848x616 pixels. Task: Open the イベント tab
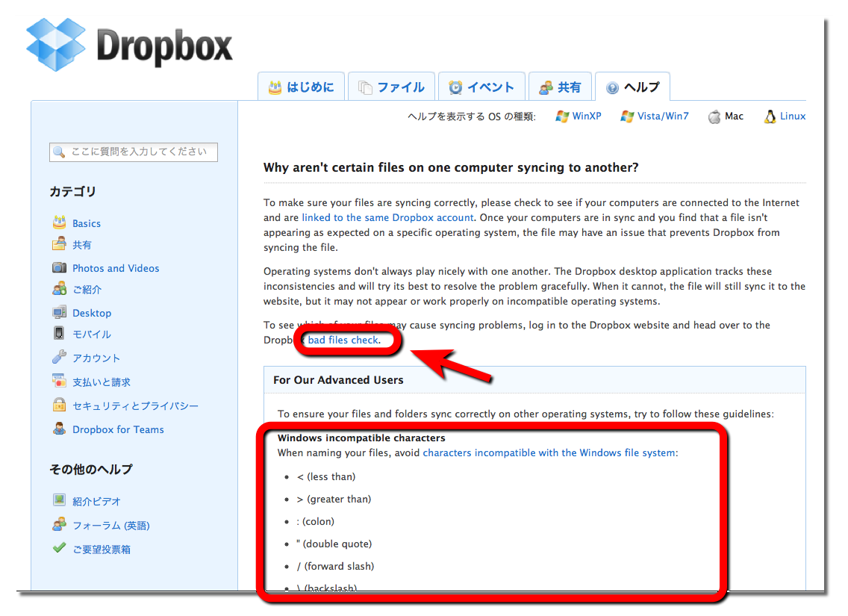[x=482, y=87]
